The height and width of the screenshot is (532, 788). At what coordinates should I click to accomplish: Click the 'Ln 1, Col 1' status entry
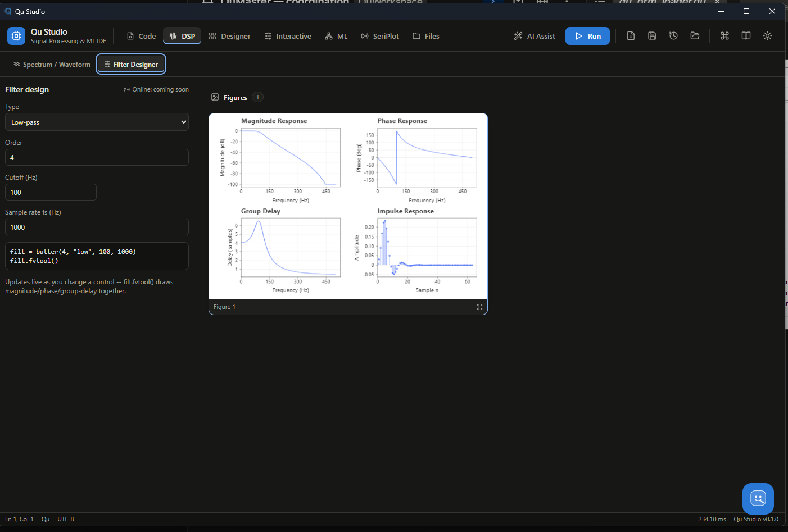coord(19,519)
